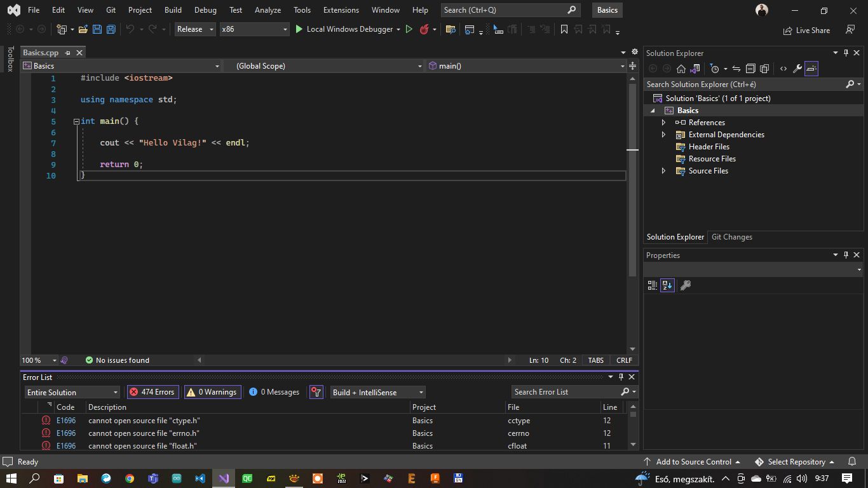Toggle the 0 Messages filter

[273, 391]
